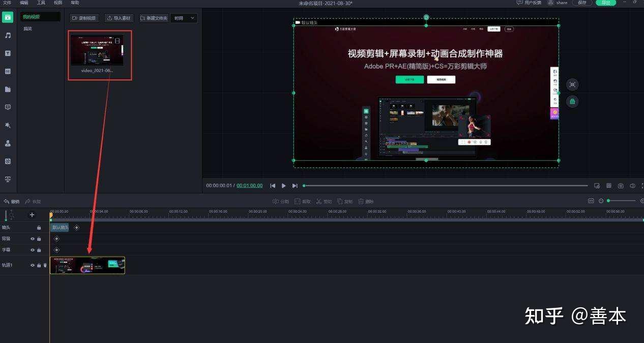Toggle visibility eye of 背景 track
This screenshot has width=644, height=343.
(x=33, y=239)
